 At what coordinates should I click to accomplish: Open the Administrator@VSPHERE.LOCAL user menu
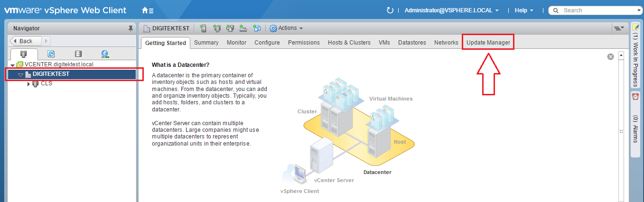click(x=452, y=10)
